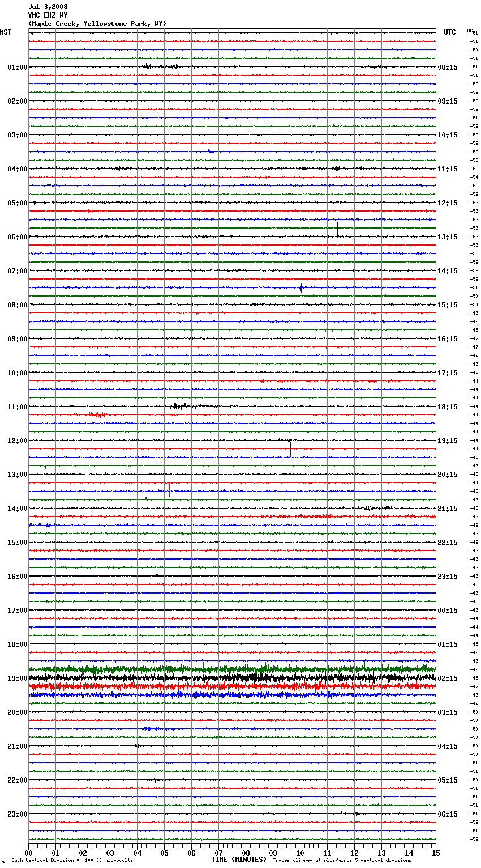Image resolution: width=481 pixels, height=868 pixels.
Task: Select the 19:00 MST time label
Action: [x=18, y=678]
